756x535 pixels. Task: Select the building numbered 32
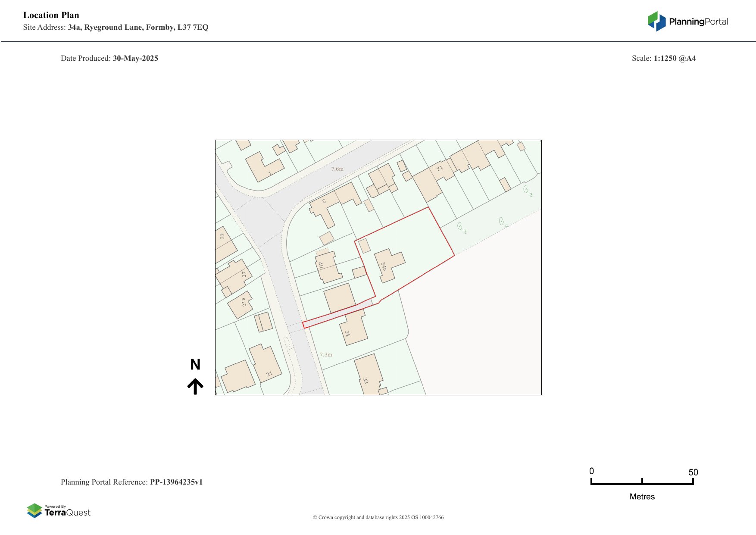(x=368, y=374)
